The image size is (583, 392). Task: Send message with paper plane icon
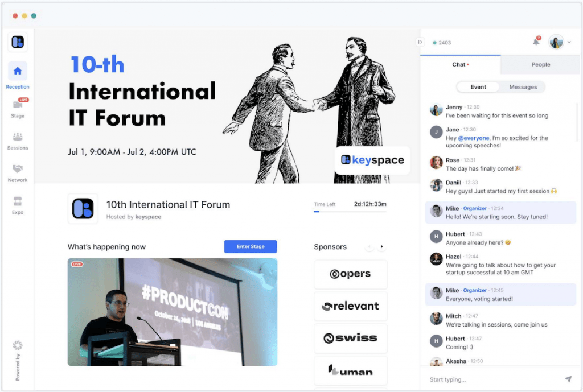coord(568,379)
